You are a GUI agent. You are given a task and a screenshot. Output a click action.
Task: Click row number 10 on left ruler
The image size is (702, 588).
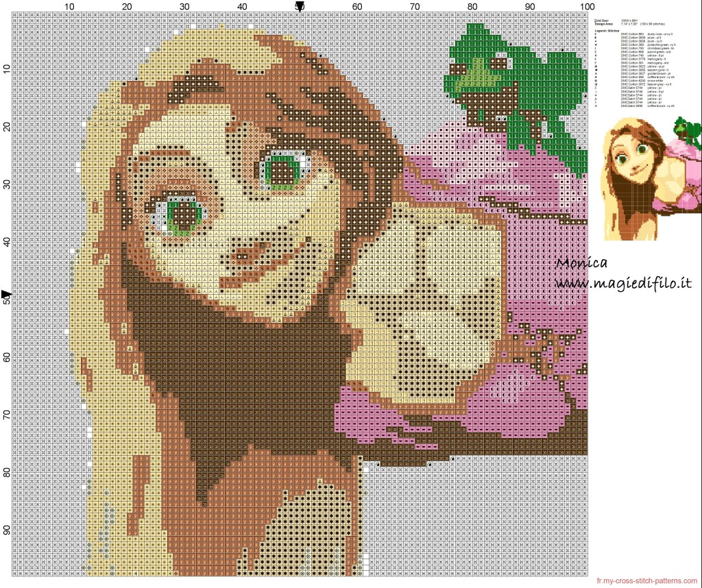pos(6,69)
